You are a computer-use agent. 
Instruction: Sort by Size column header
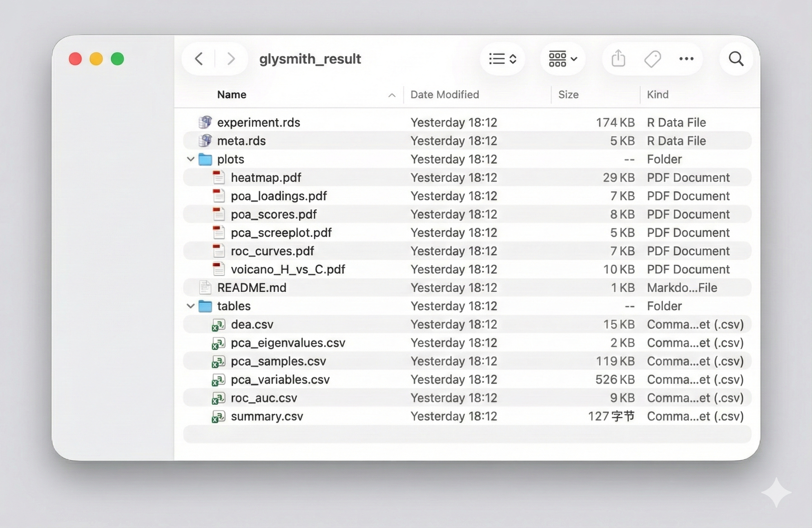(568, 95)
